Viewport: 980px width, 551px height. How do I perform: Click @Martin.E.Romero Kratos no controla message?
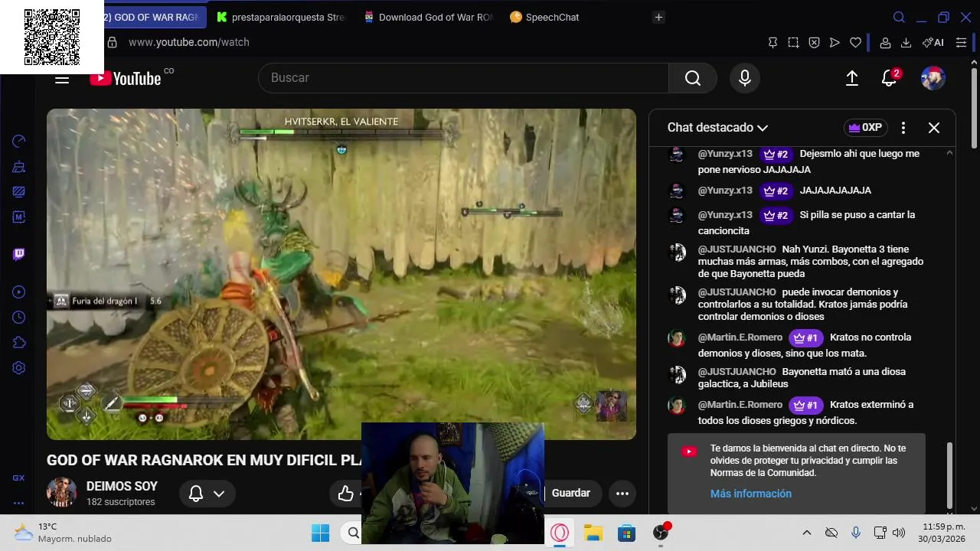[796, 345]
